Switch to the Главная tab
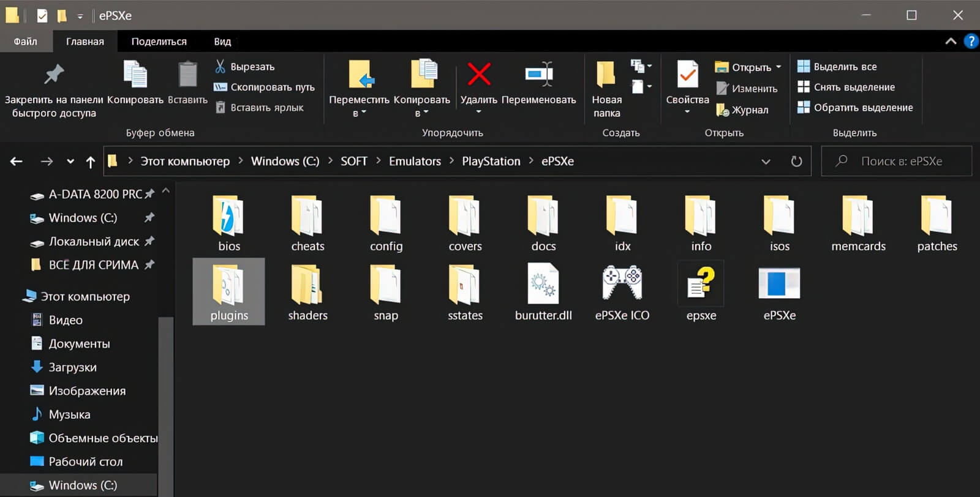980x497 pixels. [85, 41]
